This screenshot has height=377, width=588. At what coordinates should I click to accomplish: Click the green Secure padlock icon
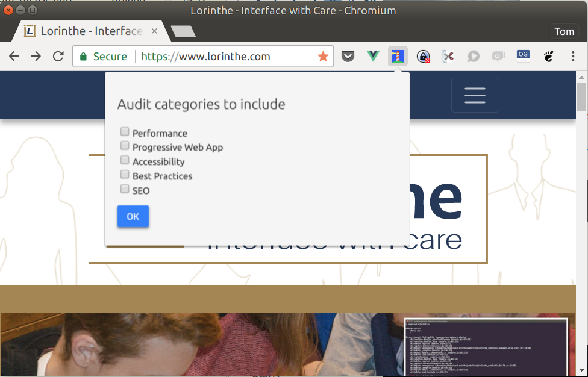(x=83, y=57)
